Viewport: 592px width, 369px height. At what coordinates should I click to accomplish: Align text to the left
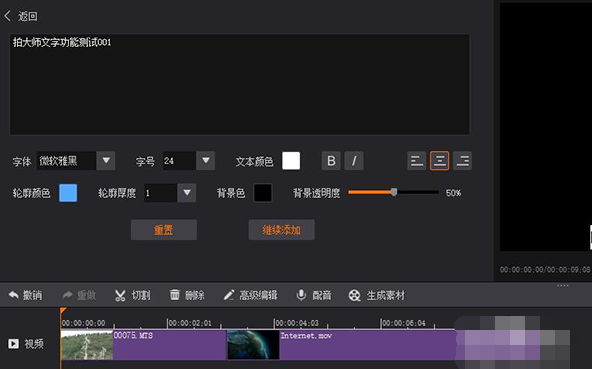[416, 161]
